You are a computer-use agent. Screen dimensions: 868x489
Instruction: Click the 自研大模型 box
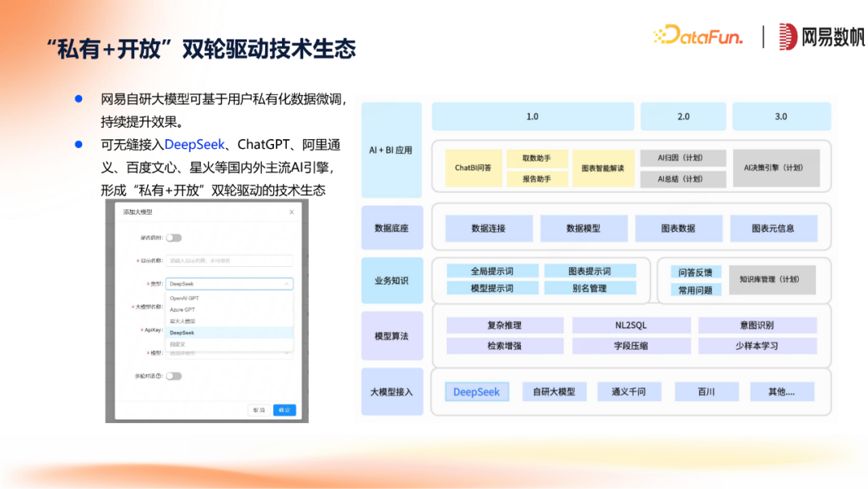554,392
